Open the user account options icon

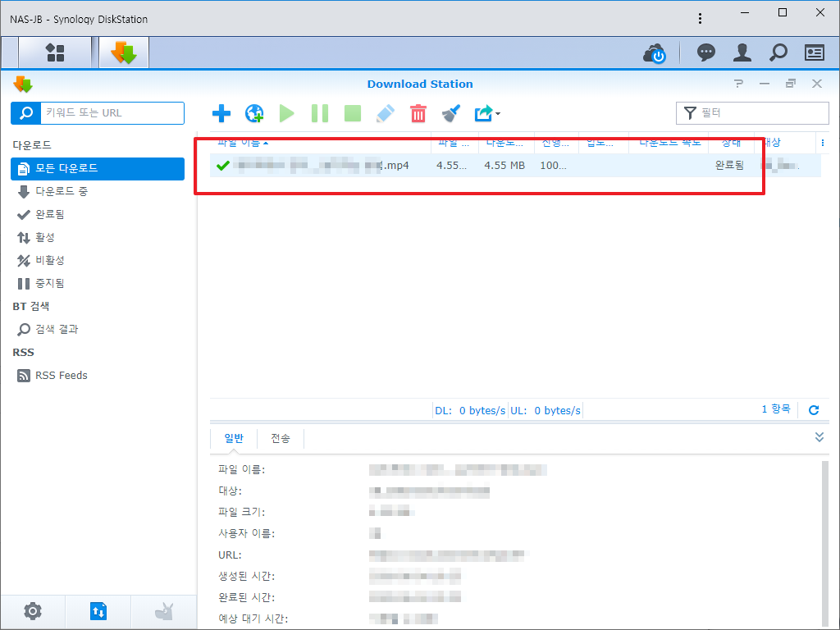[x=742, y=52]
